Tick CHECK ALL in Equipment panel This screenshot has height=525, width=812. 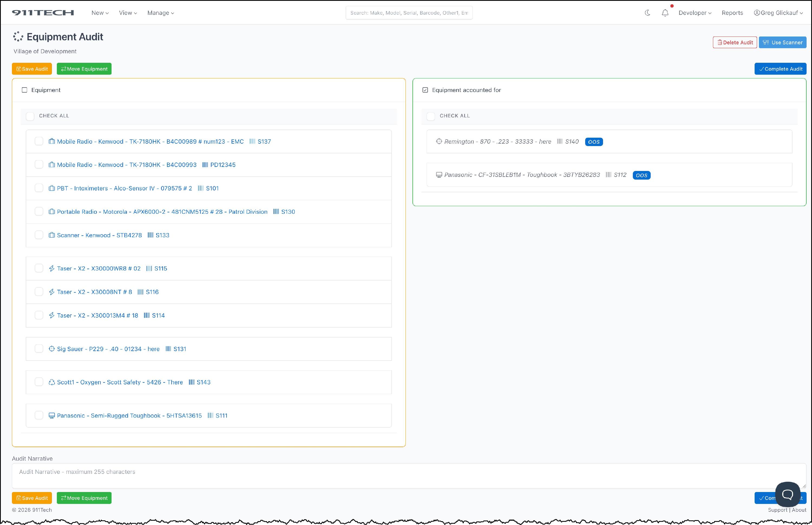coord(30,116)
